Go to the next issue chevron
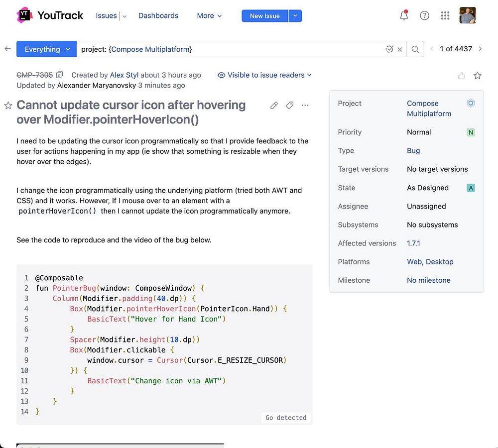 (480, 49)
